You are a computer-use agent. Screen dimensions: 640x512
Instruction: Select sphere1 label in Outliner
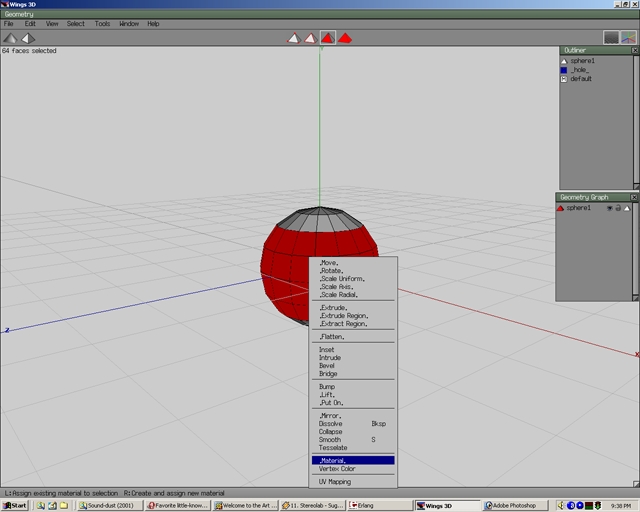[582, 61]
